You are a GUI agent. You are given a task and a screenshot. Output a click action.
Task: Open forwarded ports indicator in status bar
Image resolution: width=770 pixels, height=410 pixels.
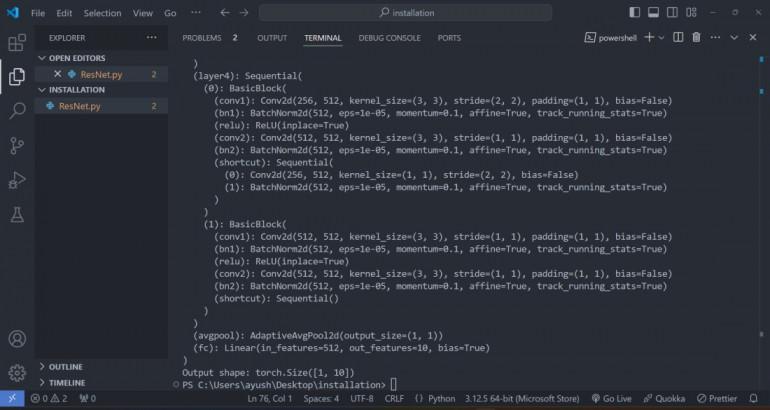[x=87, y=399]
